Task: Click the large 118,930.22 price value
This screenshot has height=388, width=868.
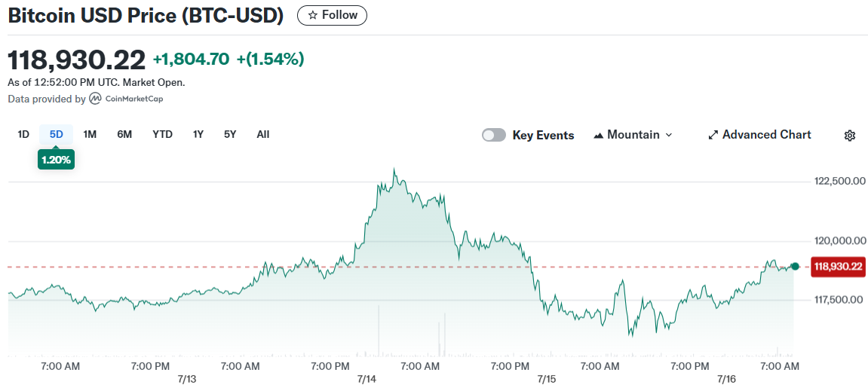Action: [x=76, y=60]
